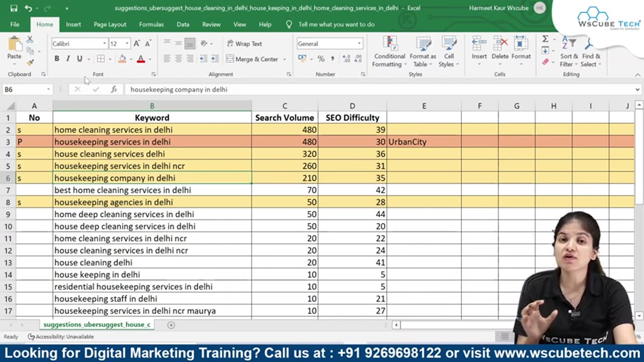Undo the last action in quick access
Screen dimensions: 644x362
[x=28, y=8]
